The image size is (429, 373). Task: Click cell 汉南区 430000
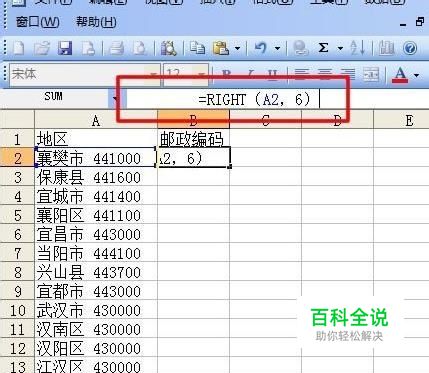tap(96, 329)
